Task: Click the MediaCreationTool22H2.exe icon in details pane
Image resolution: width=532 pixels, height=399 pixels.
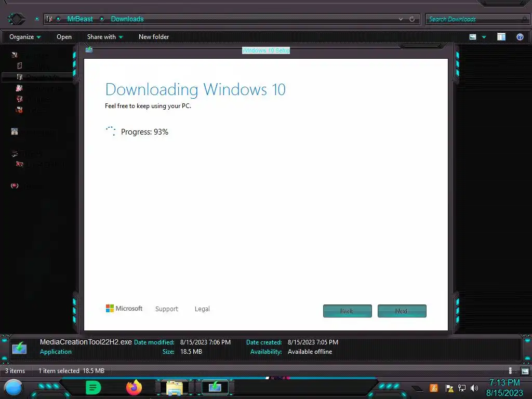Action: pos(19,348)
